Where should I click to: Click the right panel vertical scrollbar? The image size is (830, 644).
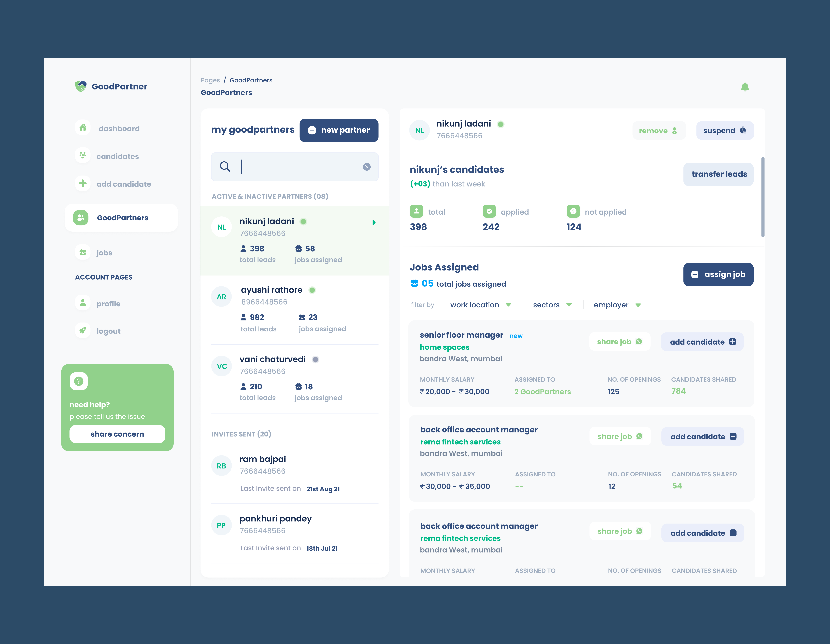763,197
